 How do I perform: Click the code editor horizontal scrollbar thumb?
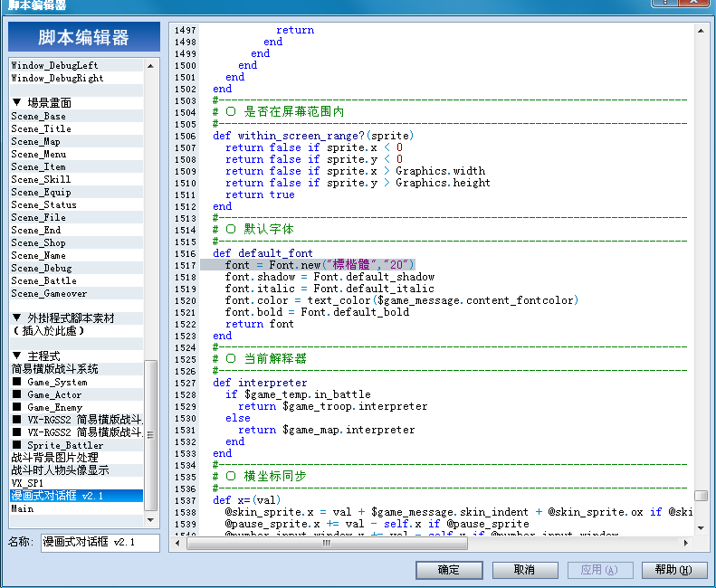pyautogui.click(x=327, y=544)
